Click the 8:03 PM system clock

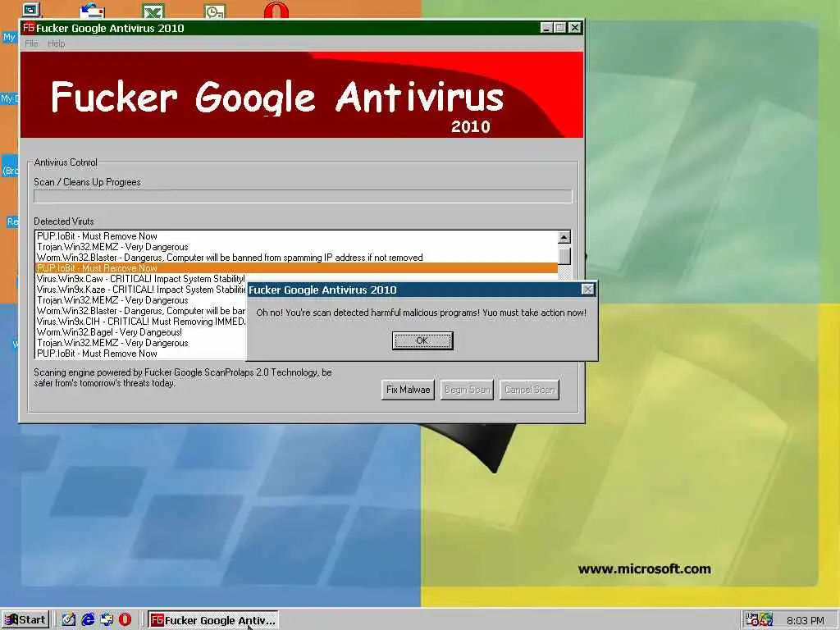click(x=806, y=620)
